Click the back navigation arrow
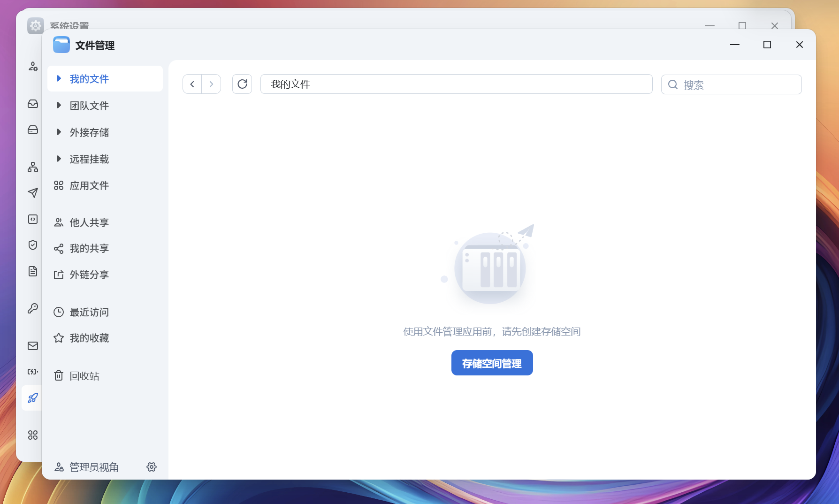Image resolution: width=839 pixels, height=504 pixels. (192, 84)
